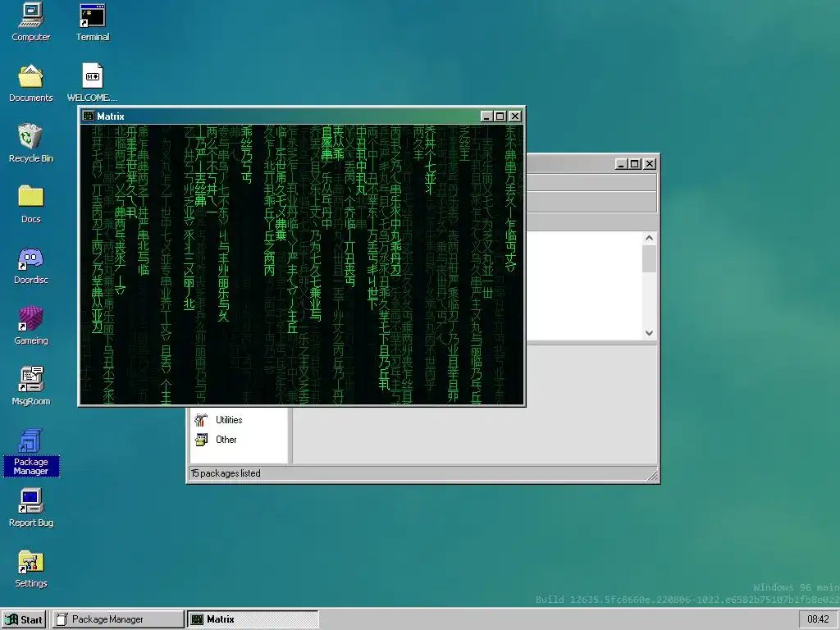Screen dimensions: 840x630
Task: Click the Other category icon
Action: coord(202,440)
